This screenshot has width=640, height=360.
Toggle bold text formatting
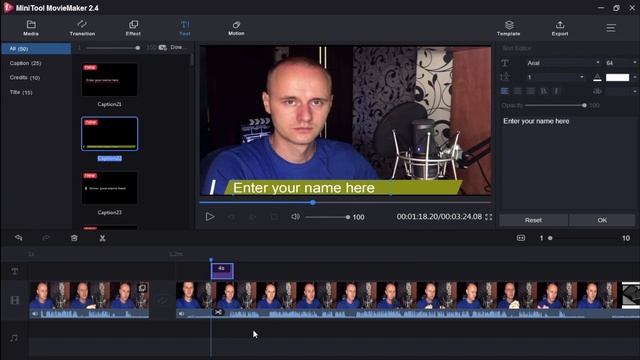pos(543,91)
